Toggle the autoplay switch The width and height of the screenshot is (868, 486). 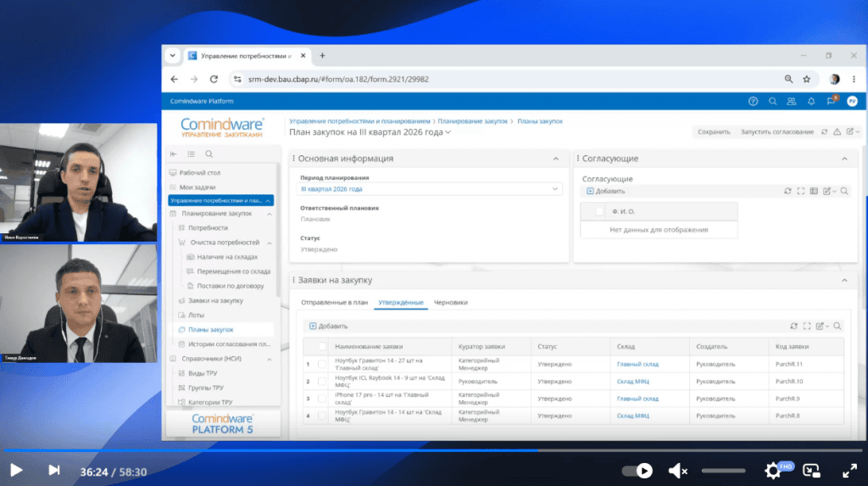click(637, 471)
